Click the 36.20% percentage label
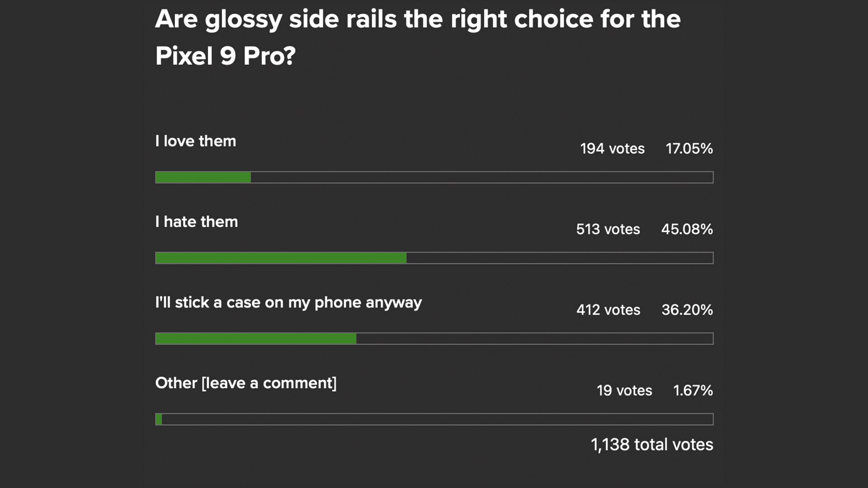 click(x=687, y=310)
